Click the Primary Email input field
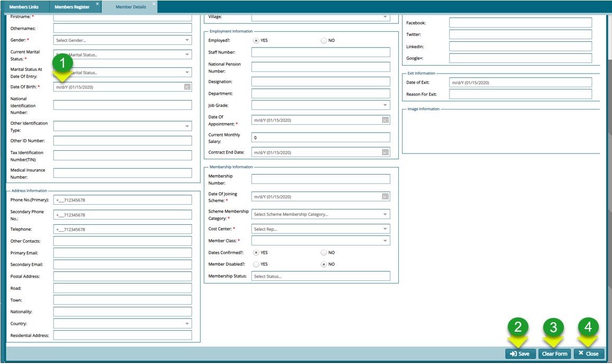Viewport: 612px width, 364px height. pos(122,253)
